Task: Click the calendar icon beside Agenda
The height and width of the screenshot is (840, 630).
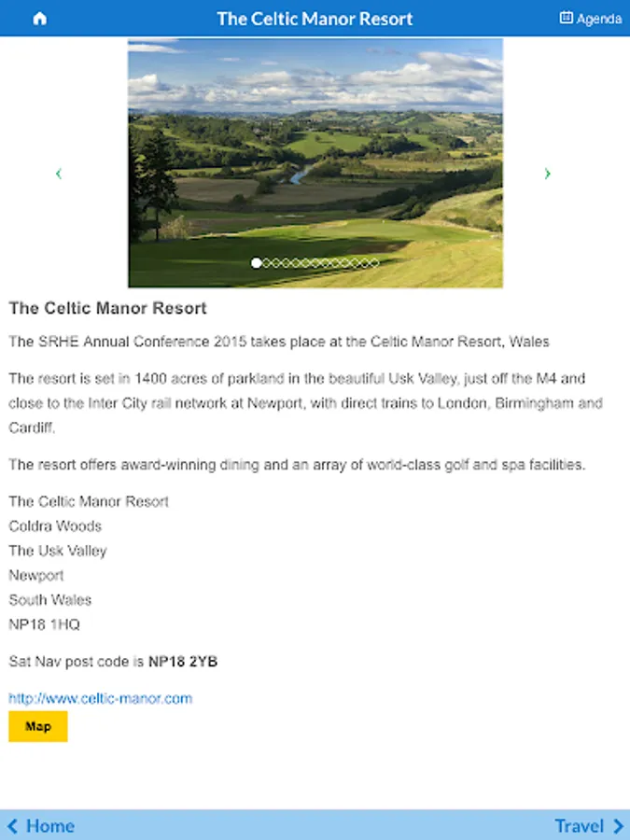Action: click(566, 18)
